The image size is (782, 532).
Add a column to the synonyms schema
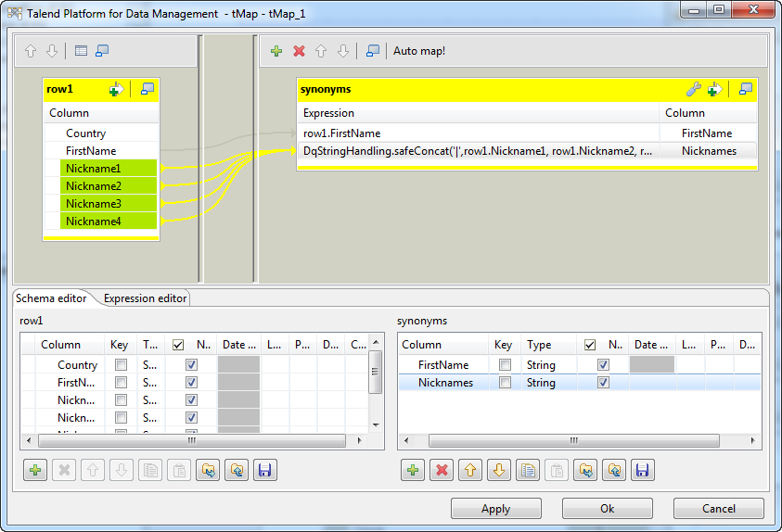[414, 470]
